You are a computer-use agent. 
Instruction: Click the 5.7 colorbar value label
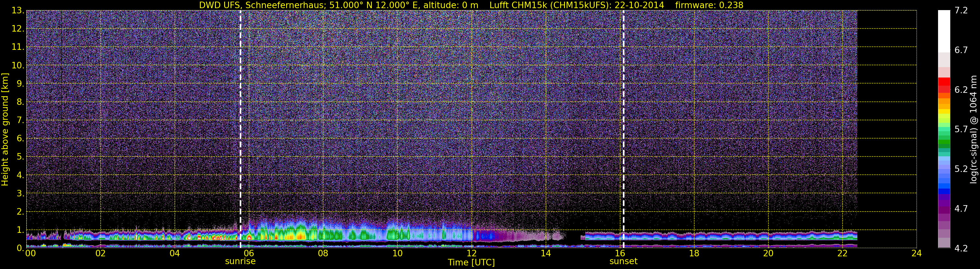[x=961, y=130]
